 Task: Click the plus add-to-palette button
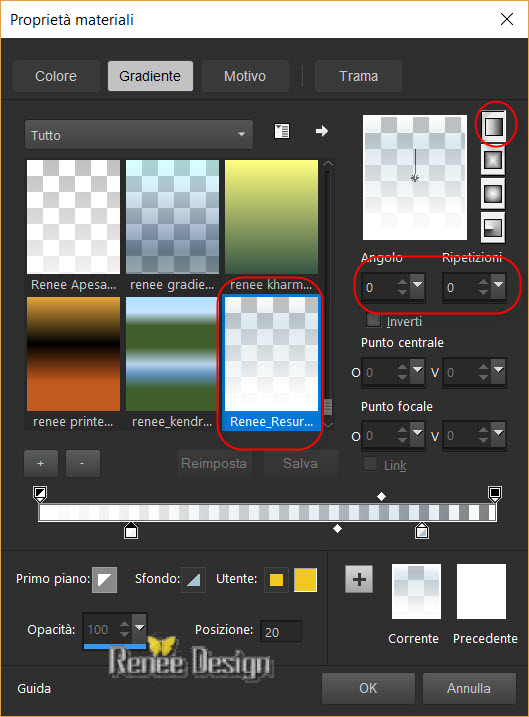(x=359, y=579)
